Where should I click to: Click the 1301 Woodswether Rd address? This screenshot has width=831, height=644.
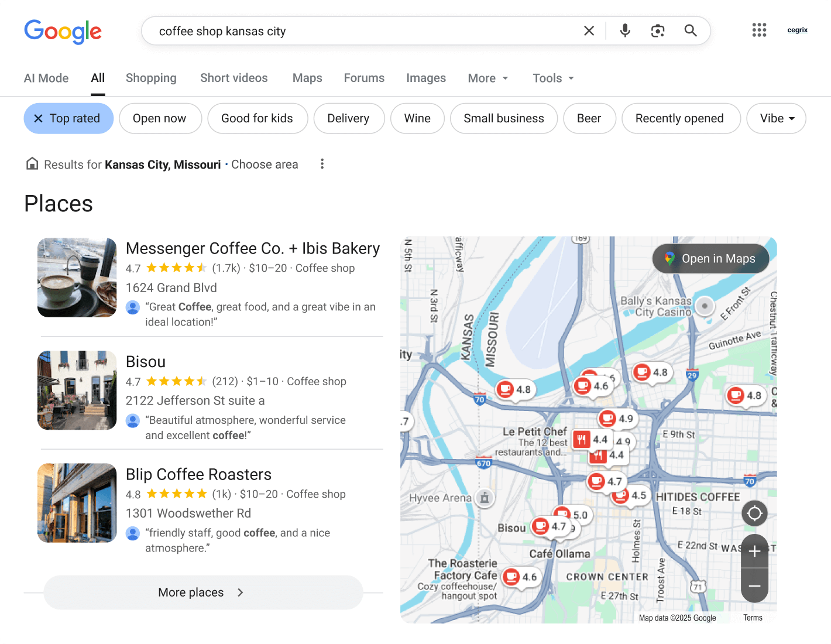(x=188, y=513)
